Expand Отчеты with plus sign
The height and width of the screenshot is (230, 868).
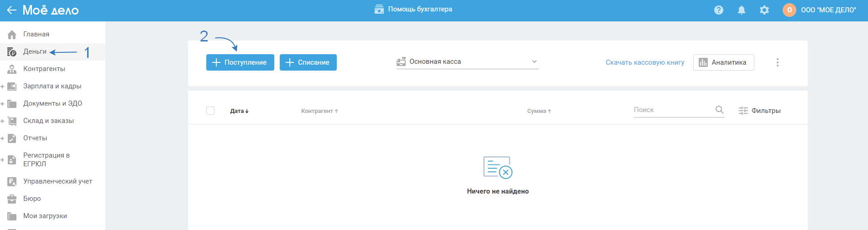click(2, 138)
